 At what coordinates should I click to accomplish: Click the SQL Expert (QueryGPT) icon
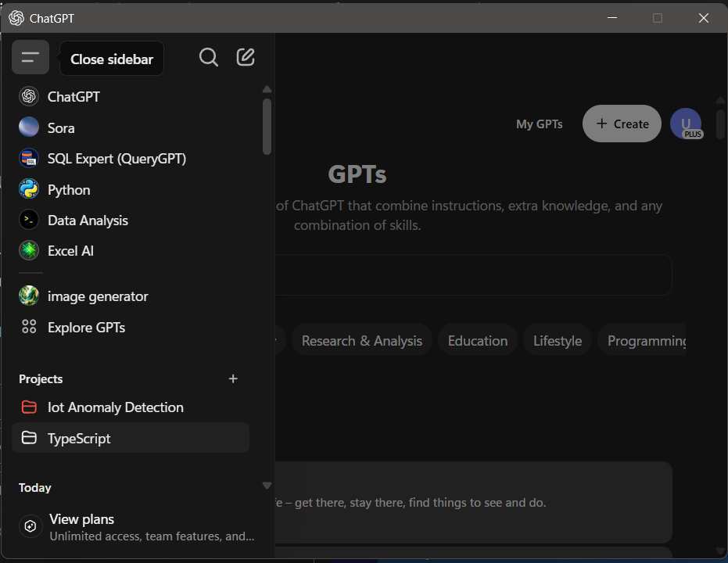pos(29,158)
